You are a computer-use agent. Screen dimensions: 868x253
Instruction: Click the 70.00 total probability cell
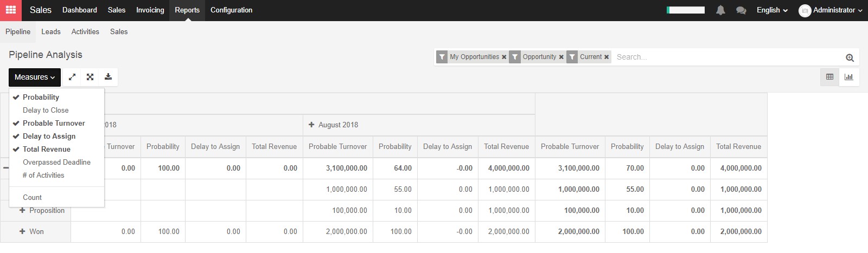(627, 168)
